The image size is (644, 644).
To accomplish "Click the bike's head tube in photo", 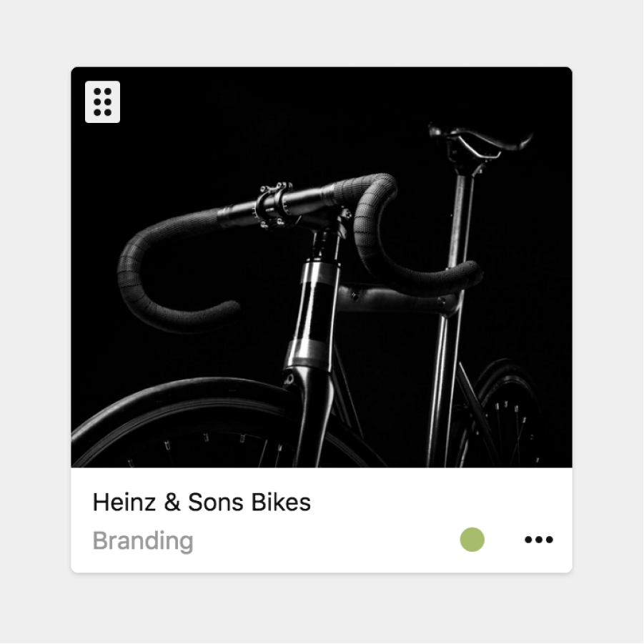I will (315, 312).
